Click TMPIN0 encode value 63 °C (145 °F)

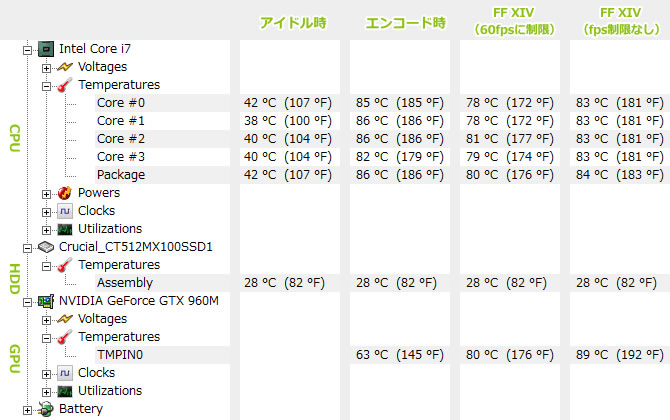(x=400, y=355)
